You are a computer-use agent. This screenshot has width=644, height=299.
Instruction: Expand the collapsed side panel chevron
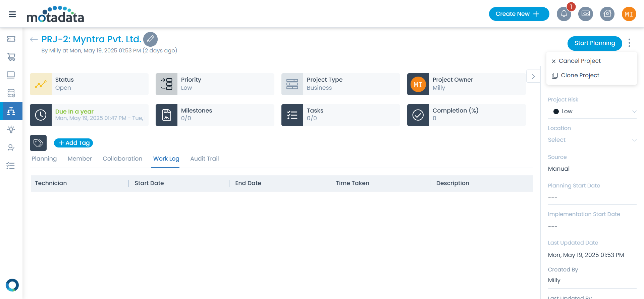coord(533,76)
